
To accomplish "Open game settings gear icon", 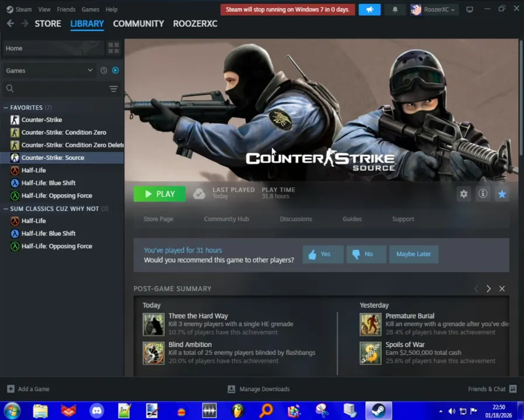I will [x=463, y=194].
